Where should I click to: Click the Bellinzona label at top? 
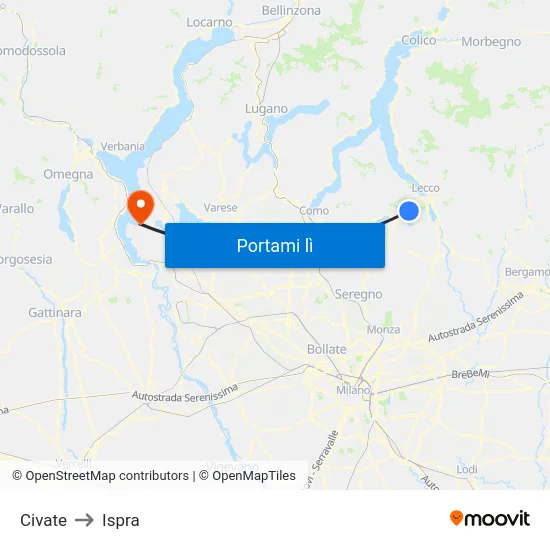pyautogui.click(x=291, y=11)
